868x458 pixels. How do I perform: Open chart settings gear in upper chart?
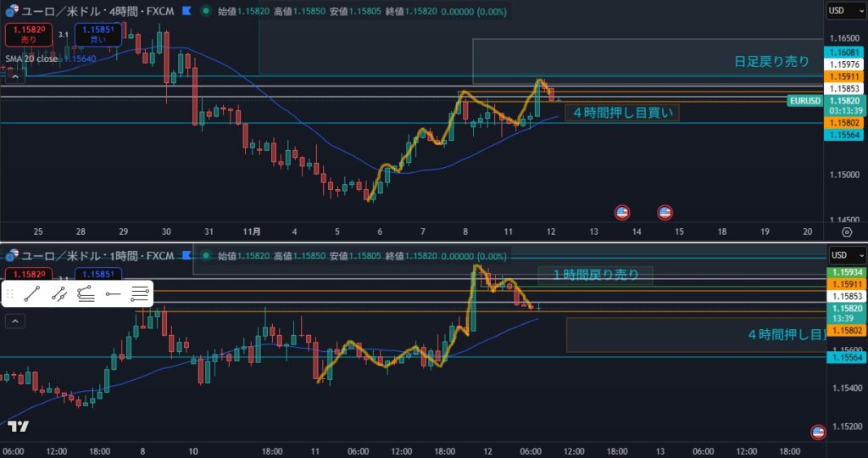click(x=846, y=232)
